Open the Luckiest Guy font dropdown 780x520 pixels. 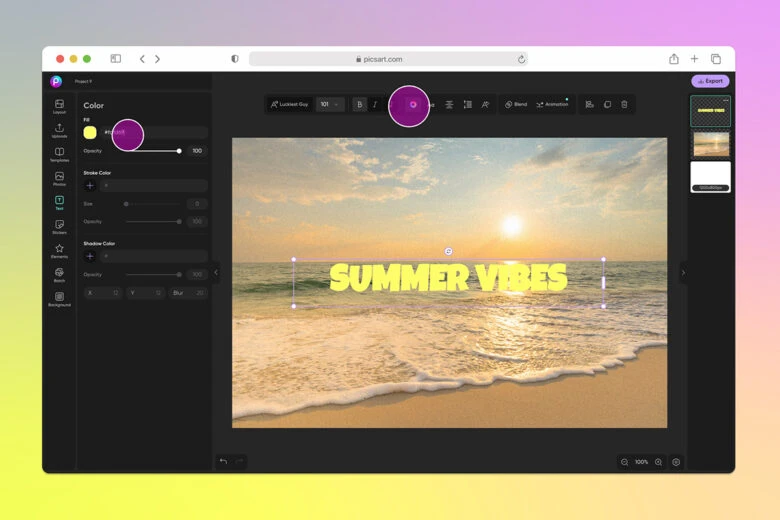click(x=289, y=104)
